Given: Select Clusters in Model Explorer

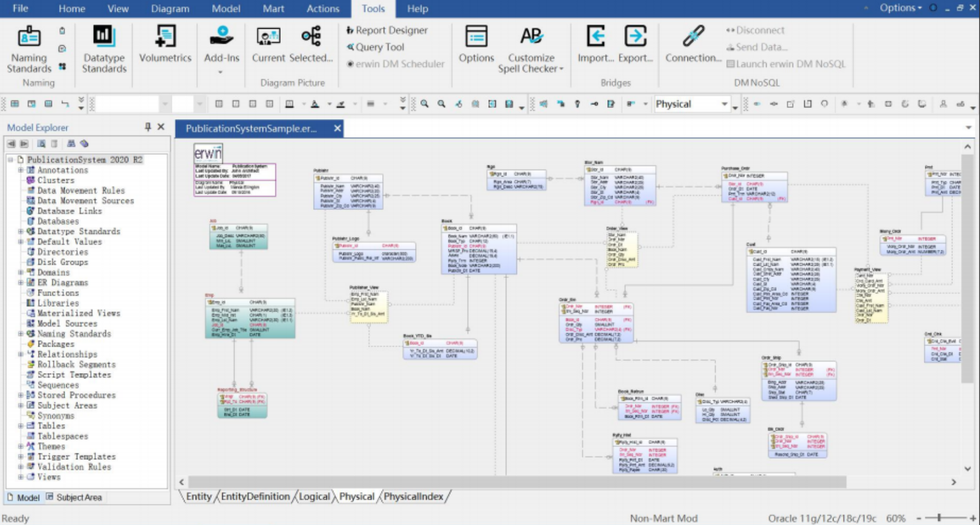Looking at the screenshot, I should (x=56, y=180).
